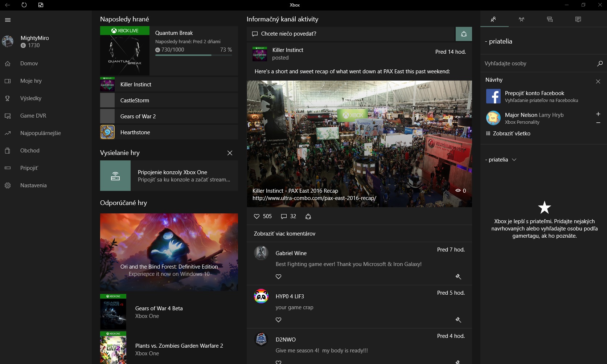
Task: Click the 'Chcete niečo povedať?' post field
Action: pos(351,34)
